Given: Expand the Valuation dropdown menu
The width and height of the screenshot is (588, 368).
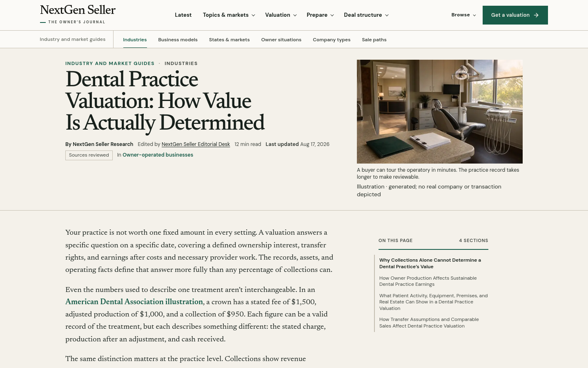Looking at the screenshot, I should pos(281,15).
